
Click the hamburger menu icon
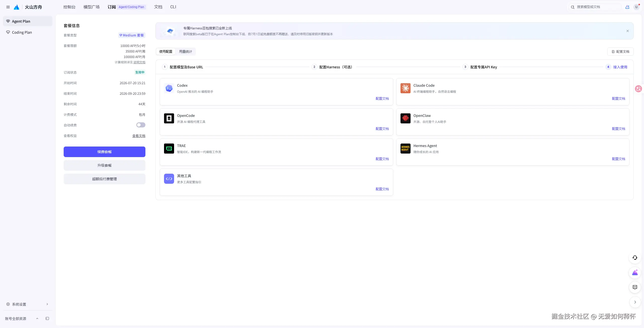click(8, 7)
